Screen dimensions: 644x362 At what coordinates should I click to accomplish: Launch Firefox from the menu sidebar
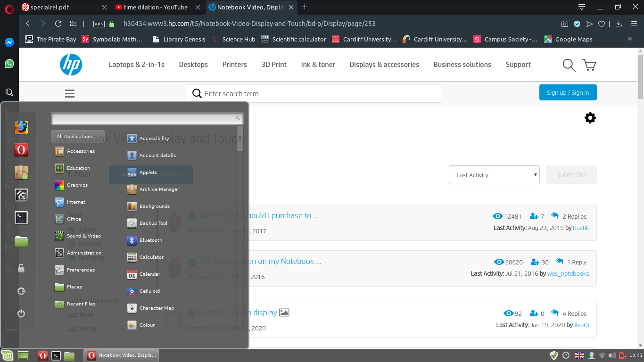pos(21,127)
